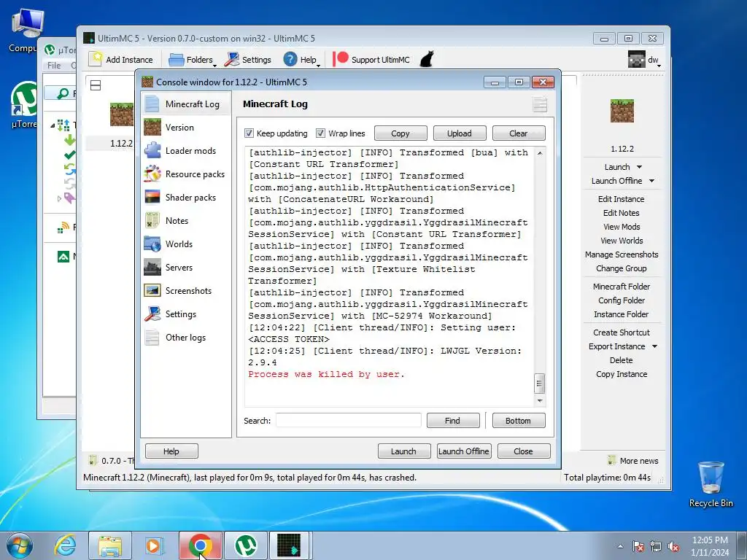Image resolution: width=747 pixels, height=560 pixels.
Task: Click More news link
Action: click(x=633, y=461)
